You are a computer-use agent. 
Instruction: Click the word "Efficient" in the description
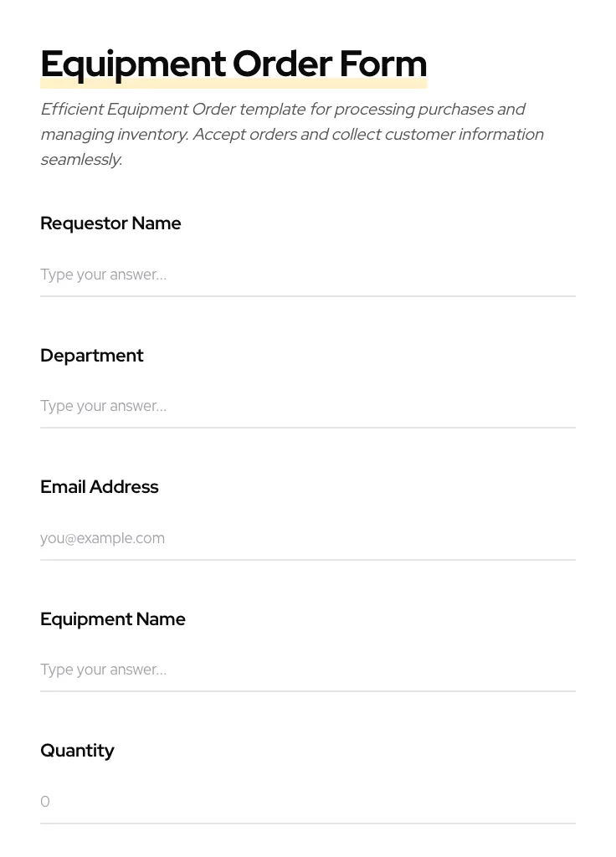[x=71, y=110]
